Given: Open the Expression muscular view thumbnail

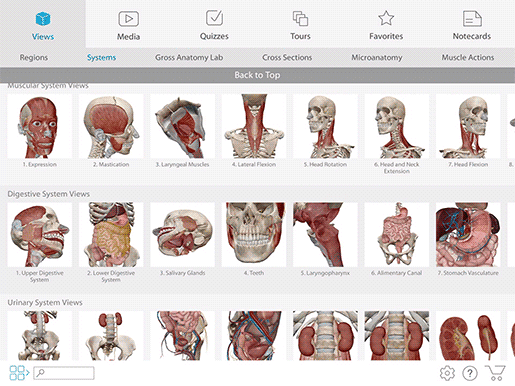Looking at the screenshot, I should point(40,126).
